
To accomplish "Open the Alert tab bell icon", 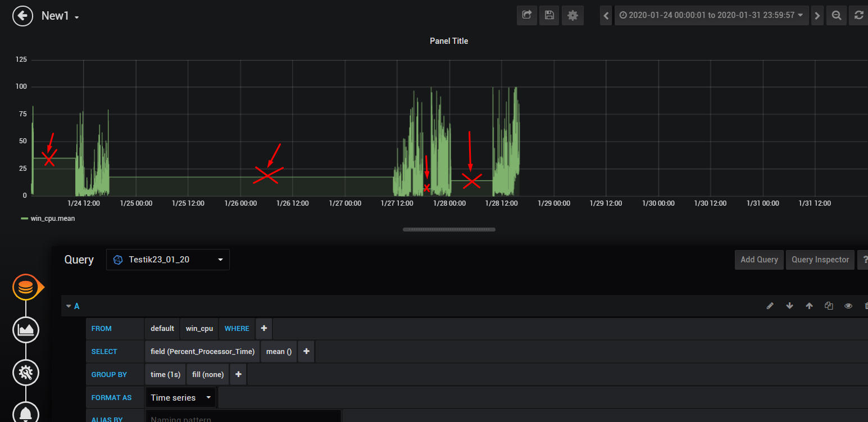I will 26,413.
